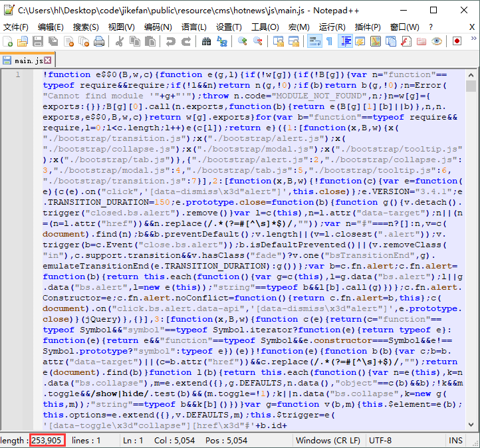The width and height of the screenshot is (480, 448).
Task: Expand hidden toolbar items via the chevron
Action: 473,39
